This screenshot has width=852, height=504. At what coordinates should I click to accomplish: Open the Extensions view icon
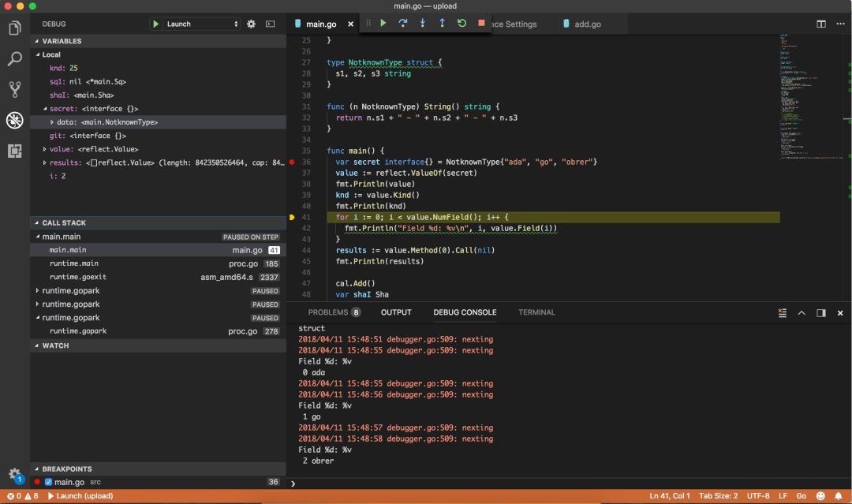14,150
